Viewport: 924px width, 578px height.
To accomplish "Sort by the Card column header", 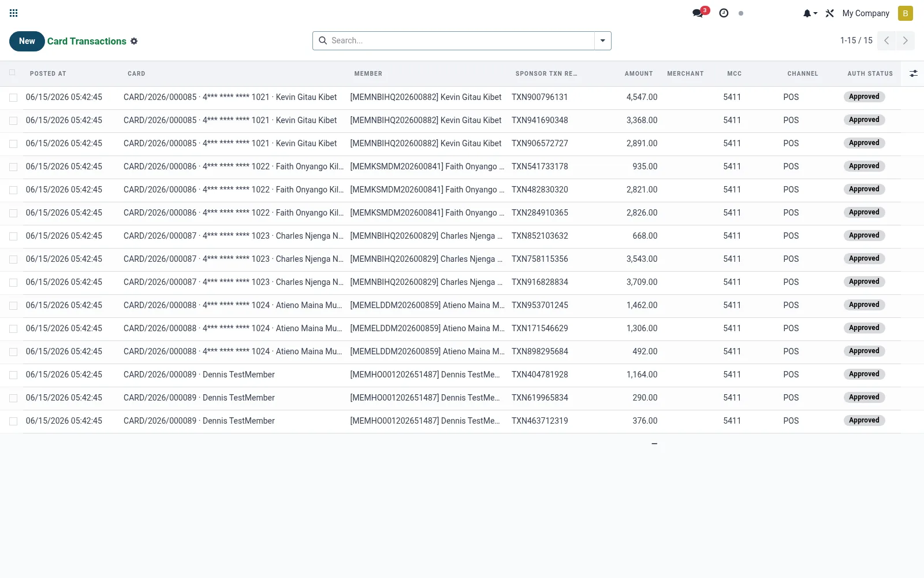I will coord(136,74).
